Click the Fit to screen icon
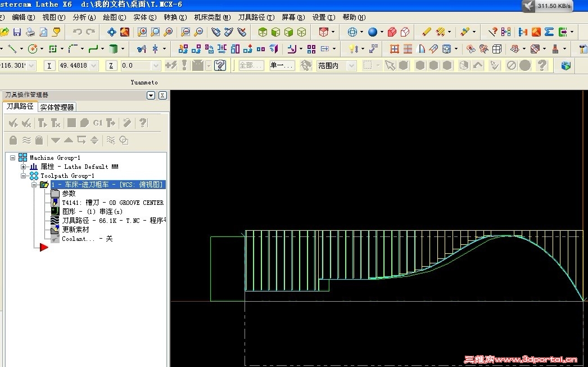The height and width of the screenshot is (367, 588). (111, 32)
